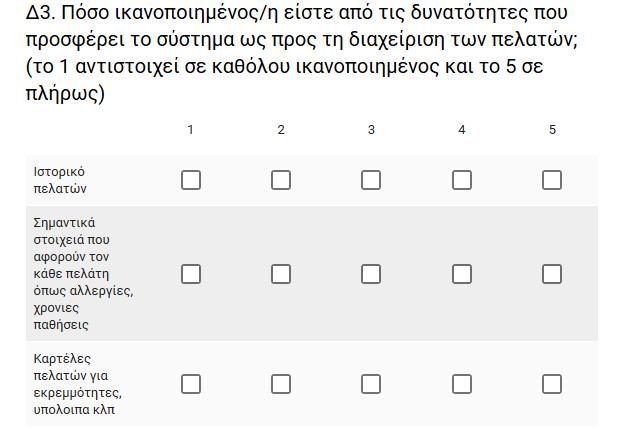The height and width of the screenshot is (430, 631).
Task: Click the column header number 5
Action: click(x=552, y=130)
